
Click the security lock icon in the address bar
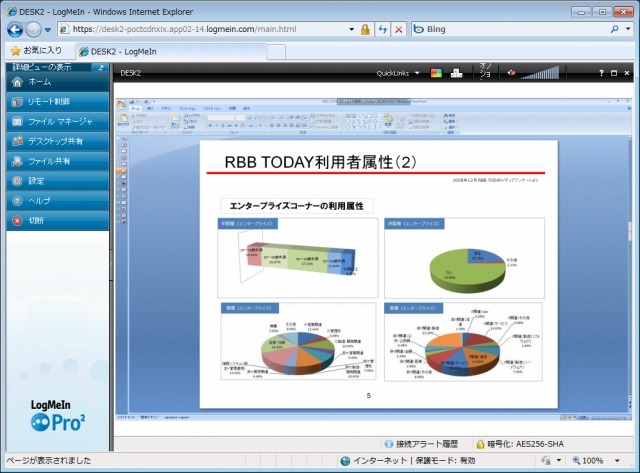365,29
